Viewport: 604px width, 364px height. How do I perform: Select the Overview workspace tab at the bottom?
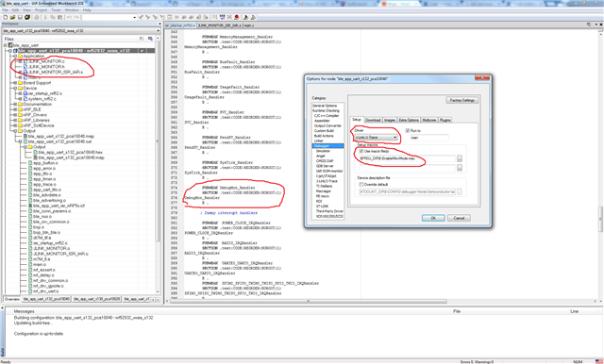[x=12, y=299]
